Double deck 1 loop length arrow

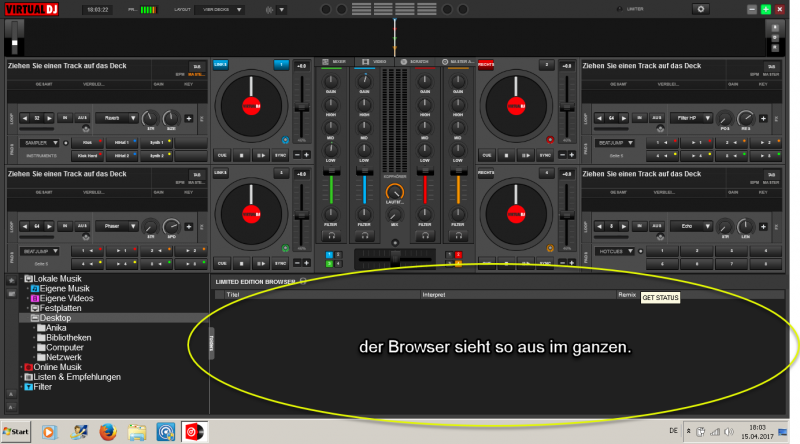49,118
